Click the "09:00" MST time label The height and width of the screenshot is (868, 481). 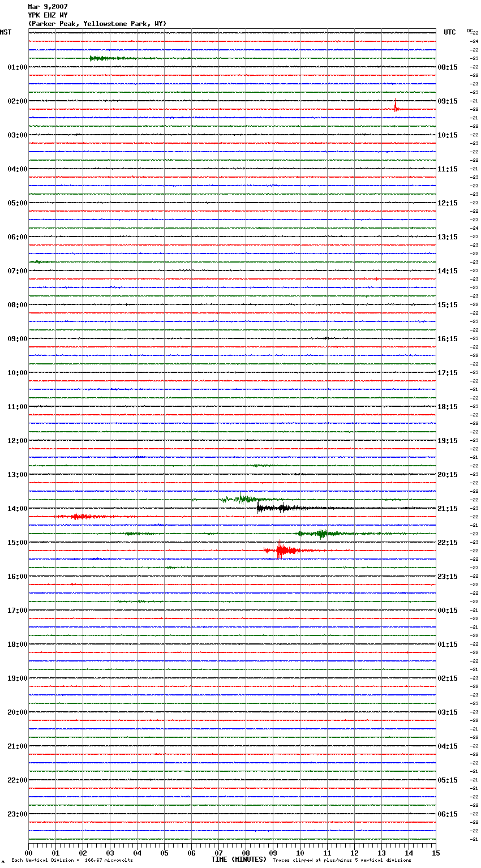pos(17,339)
